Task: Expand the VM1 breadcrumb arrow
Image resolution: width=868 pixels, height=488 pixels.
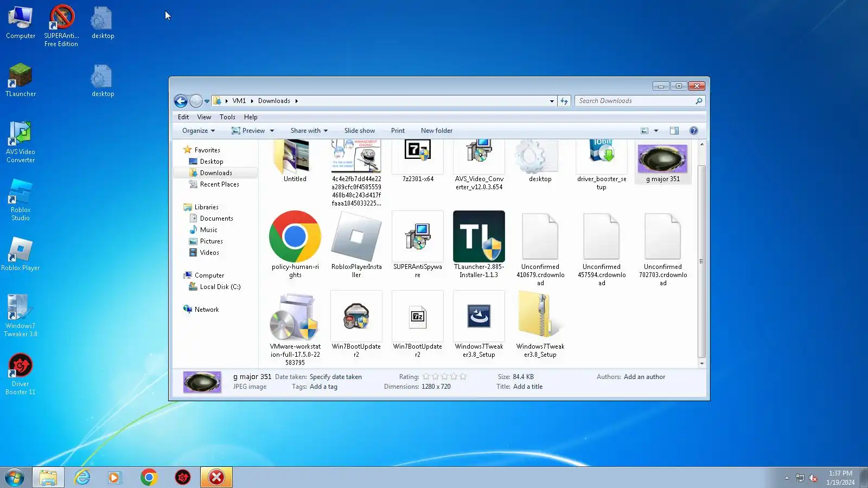Action: pos(252,101)
